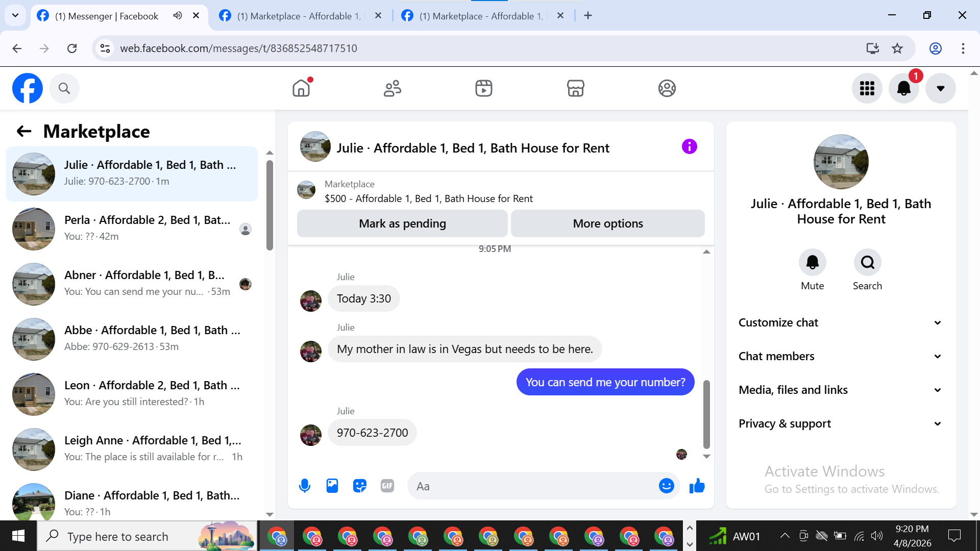Screen dimensions: 980x551
Task: Send a thumbs-up like
Action: (x=697, y=486)
